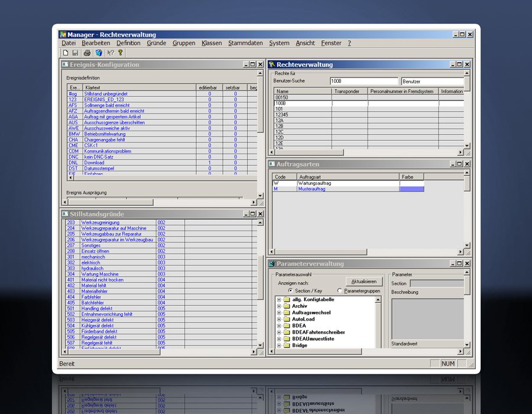Click the Print toolbar icon
This screenshot has width=532, height=414.
(87, 53)
